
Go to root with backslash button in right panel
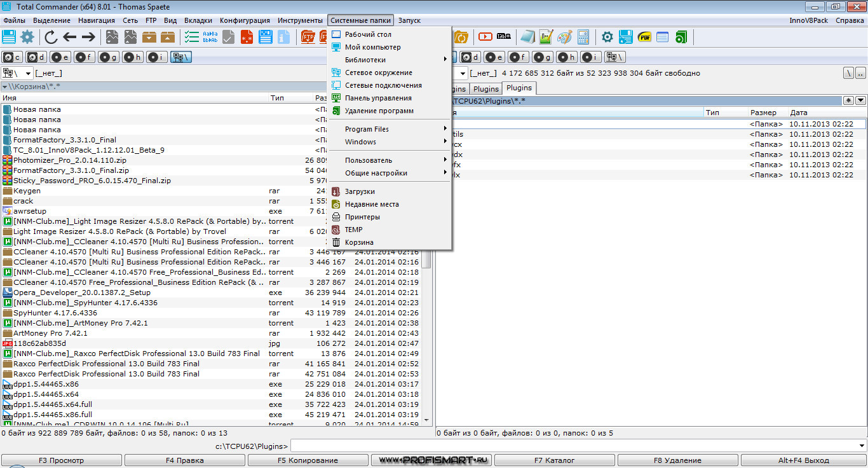(x=849, y=73)
